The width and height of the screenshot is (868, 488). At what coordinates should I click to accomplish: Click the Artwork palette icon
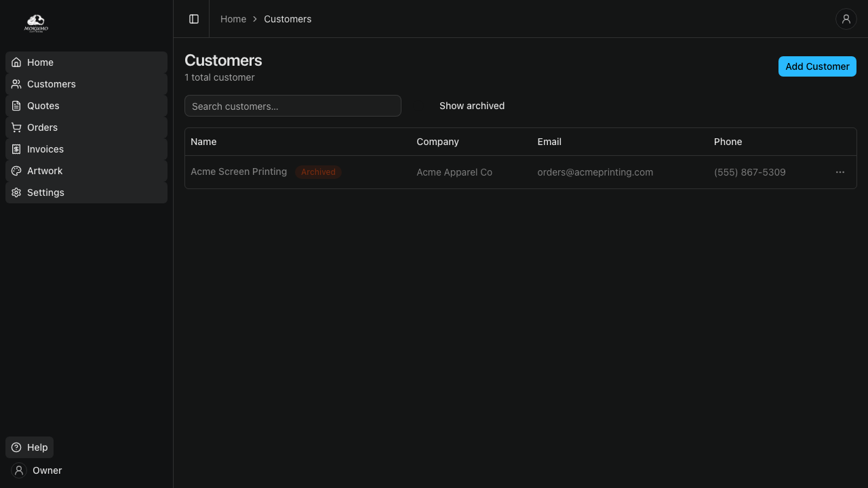point(16,171)
